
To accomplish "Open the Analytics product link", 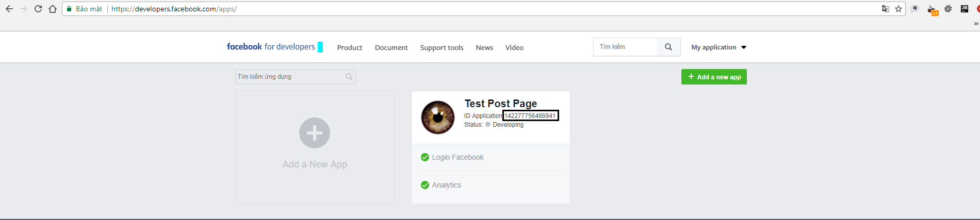I will 447,185.
